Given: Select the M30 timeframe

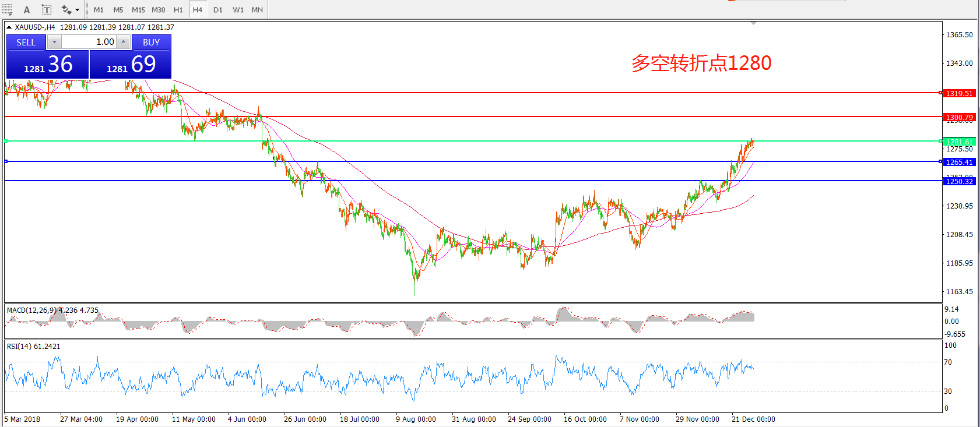Looking at the screenshot, I should (x=158, y=10).
